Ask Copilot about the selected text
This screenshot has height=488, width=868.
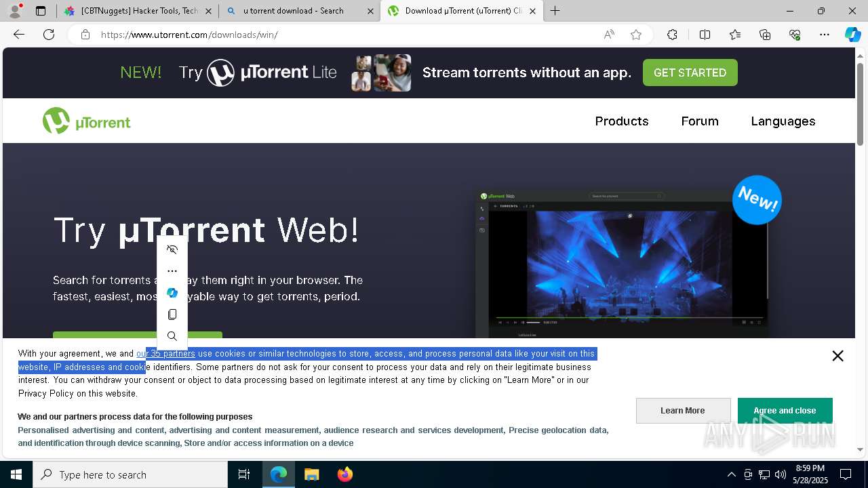[172, 293]
